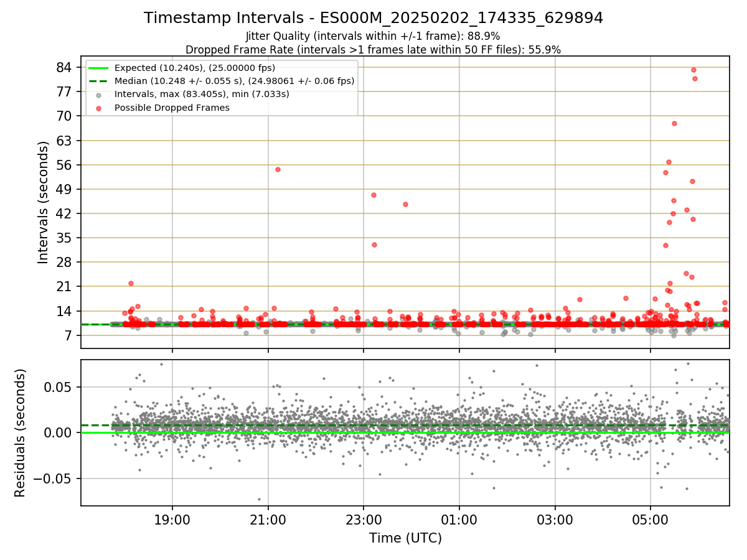Click the 'Intervals (seconds)' y-axis label
The height and width of the screenshot is (560, 747).
tap(44, 202)
